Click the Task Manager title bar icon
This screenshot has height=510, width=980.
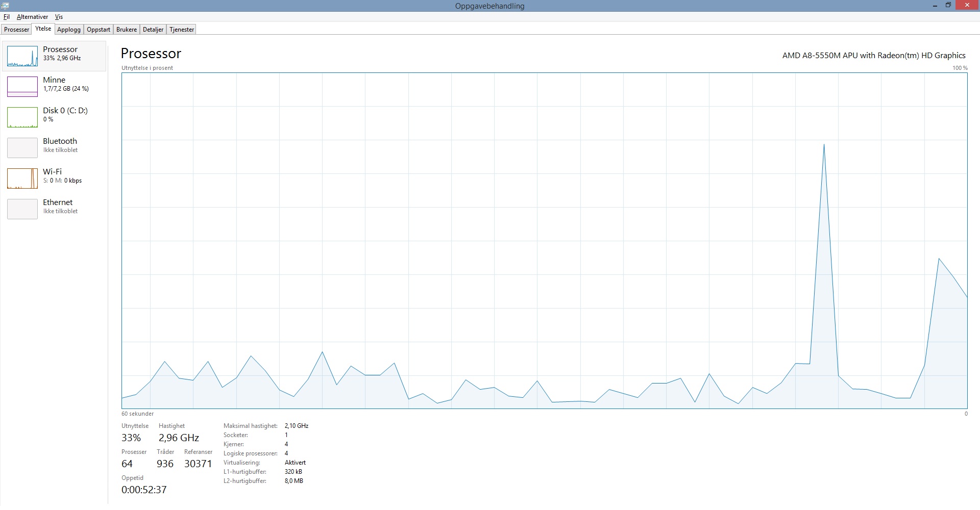(5, 5)
